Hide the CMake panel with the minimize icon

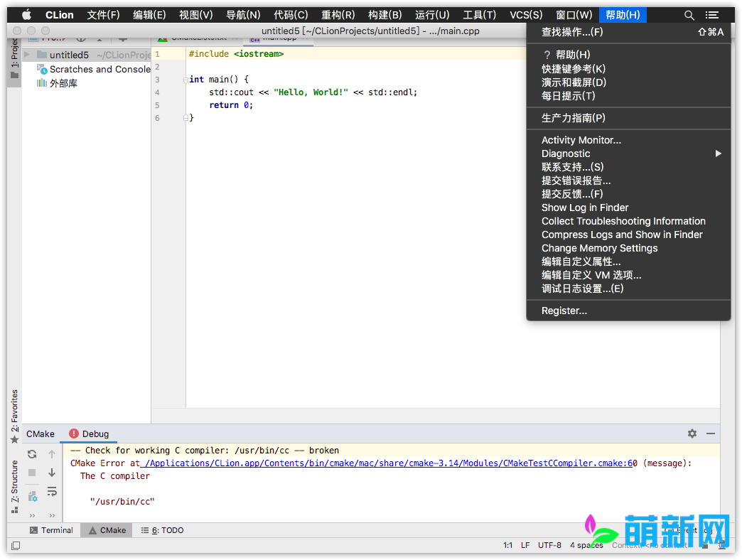pos(711,434)
